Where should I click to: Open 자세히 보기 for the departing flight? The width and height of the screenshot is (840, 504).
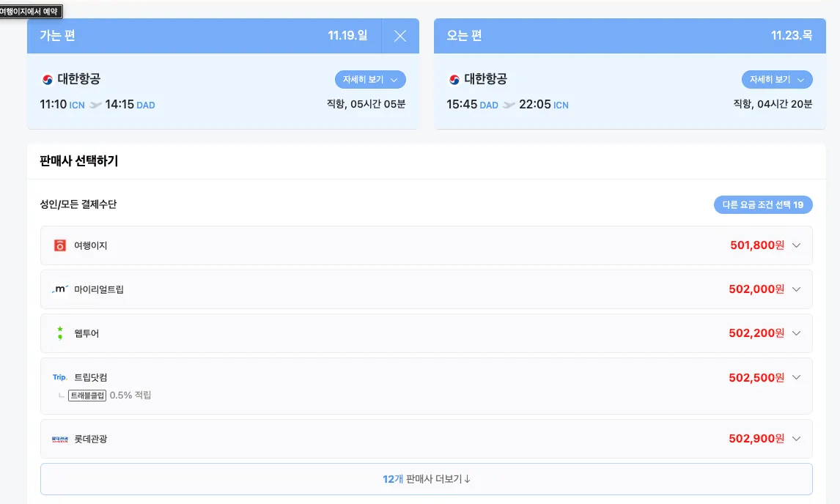click(370, 79)
